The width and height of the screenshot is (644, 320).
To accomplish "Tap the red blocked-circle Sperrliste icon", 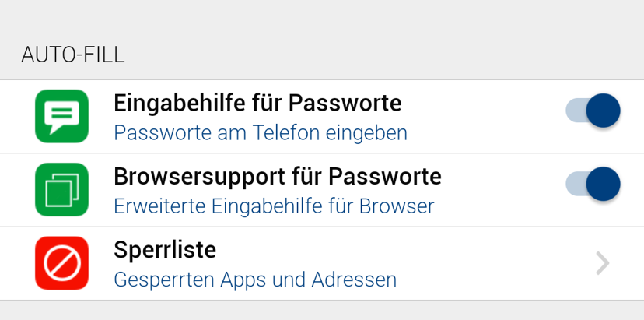I will 62,263.
